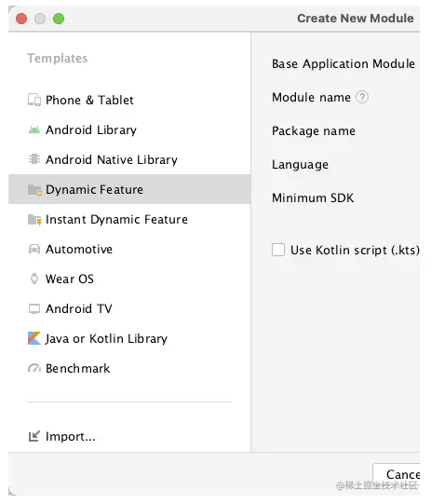
Task: Click the green zoom window button
Action: pyautogui.click(x=59, y=19)
